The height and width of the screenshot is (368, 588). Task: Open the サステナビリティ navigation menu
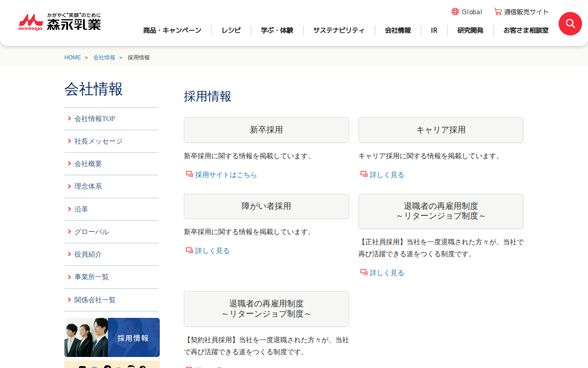tap(339, 30)
